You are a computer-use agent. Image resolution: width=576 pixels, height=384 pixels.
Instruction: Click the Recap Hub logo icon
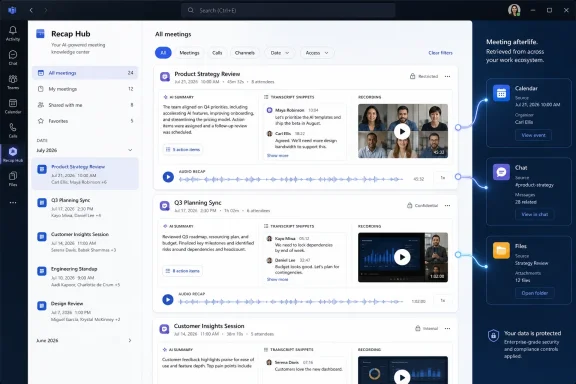40,34
